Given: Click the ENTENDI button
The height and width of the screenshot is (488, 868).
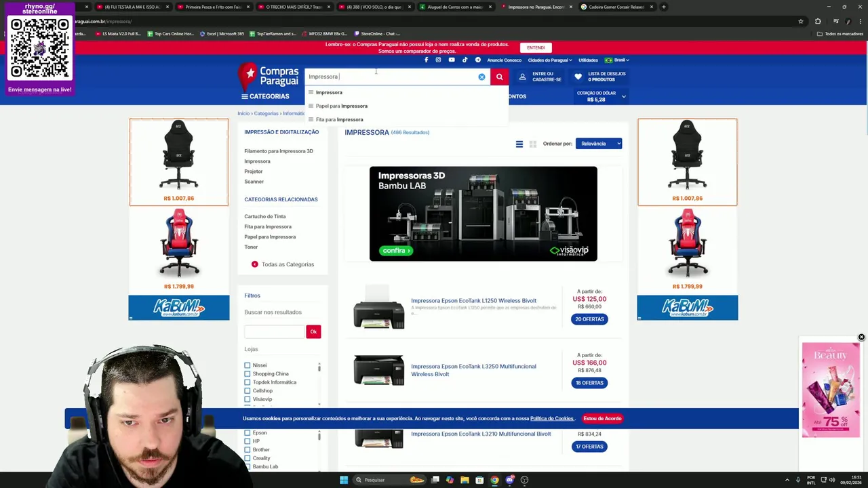Looking at the screenshot, I should coord(536,47).
